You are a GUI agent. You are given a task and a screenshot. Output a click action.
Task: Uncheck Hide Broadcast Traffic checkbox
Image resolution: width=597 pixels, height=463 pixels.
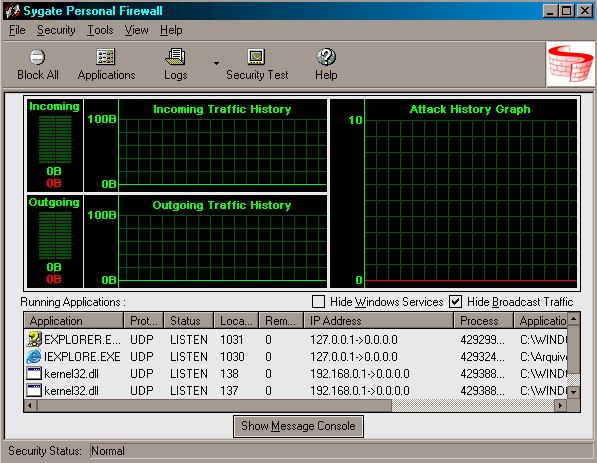[x=455, y=302]
